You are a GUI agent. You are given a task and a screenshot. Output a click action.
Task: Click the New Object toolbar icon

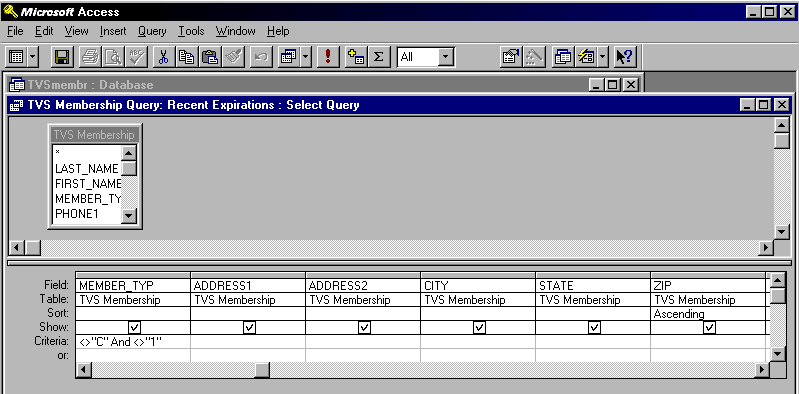pyautogui.click(x=586, y=57)
